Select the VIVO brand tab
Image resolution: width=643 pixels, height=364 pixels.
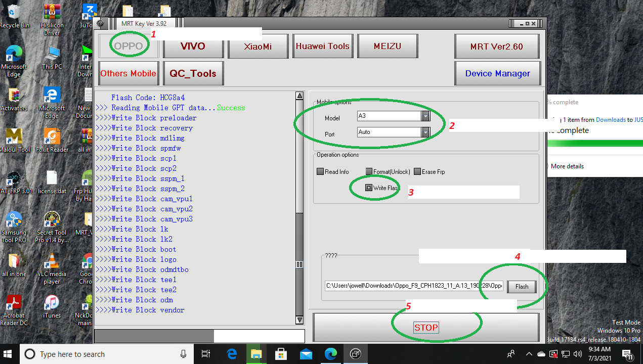point(193,47)
